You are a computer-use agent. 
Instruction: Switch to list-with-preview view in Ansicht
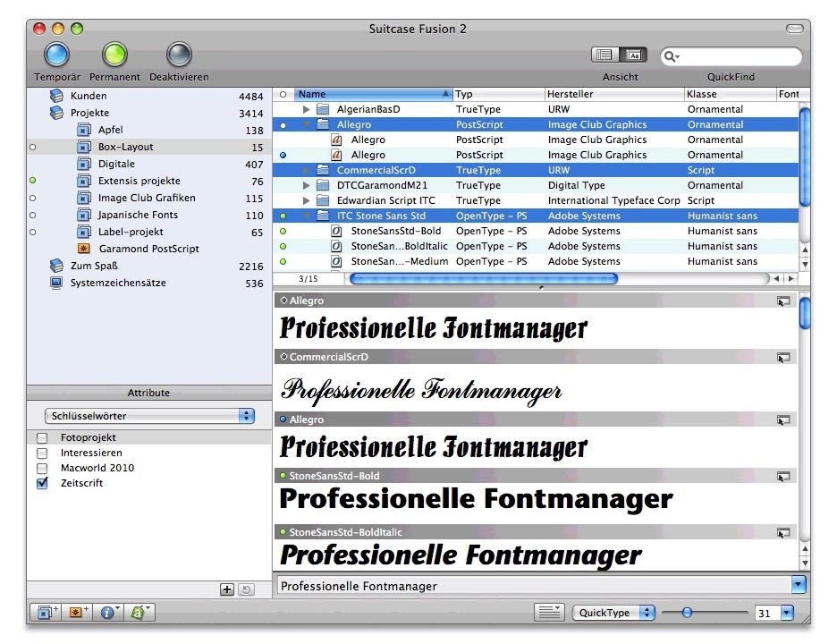click(x=633, y=55)
